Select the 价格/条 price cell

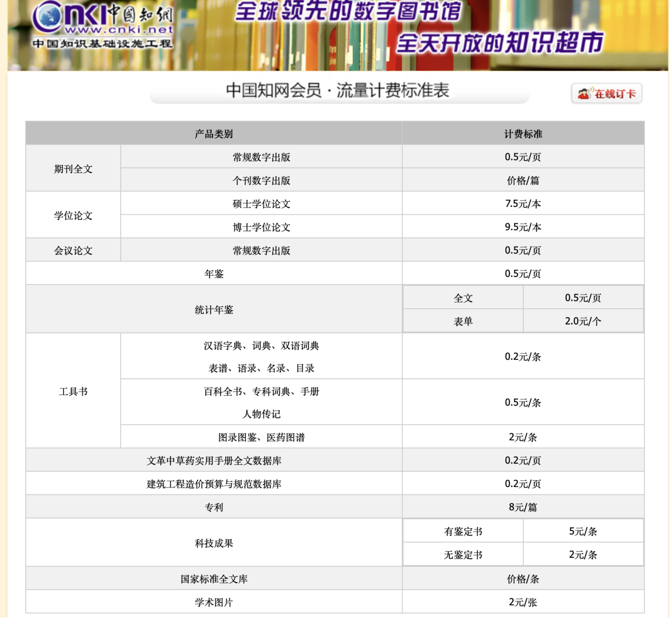coord(523,579)
